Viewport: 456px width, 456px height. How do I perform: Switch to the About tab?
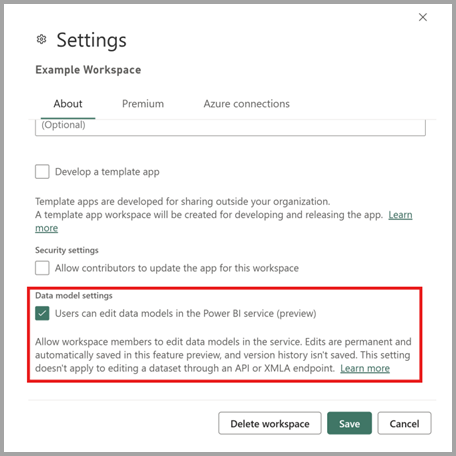[x=68, y=104]
